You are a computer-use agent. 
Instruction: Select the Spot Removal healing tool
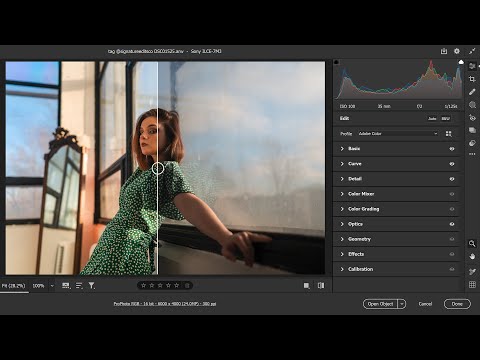click(472, 92)
